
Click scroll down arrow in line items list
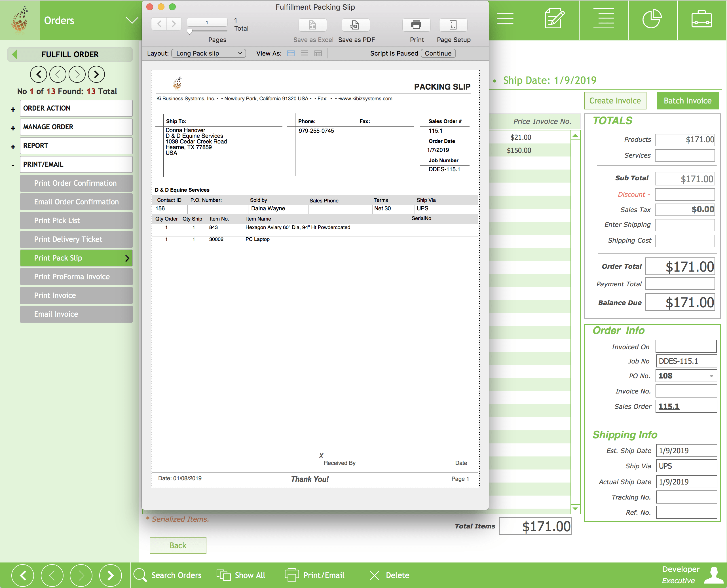[x=575, y=508]
